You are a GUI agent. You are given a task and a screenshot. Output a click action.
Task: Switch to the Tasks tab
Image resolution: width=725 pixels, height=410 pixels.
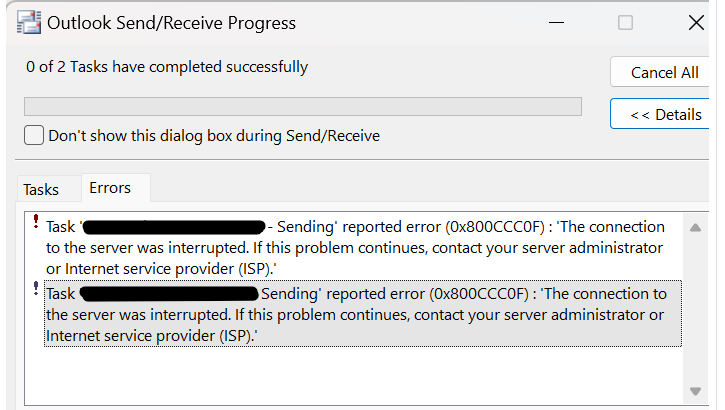pyautogui.click(x=41, y=190)
